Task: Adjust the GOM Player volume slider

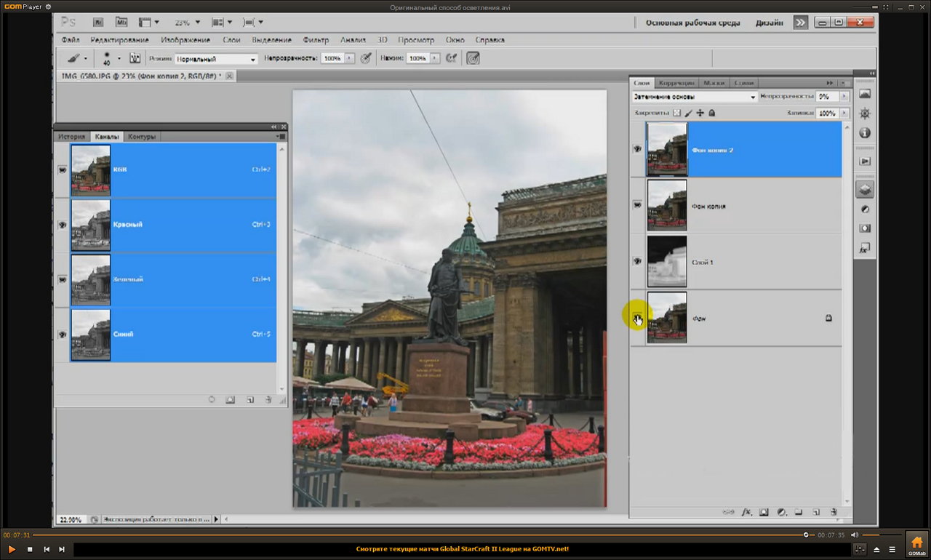Action: [880, 535]
